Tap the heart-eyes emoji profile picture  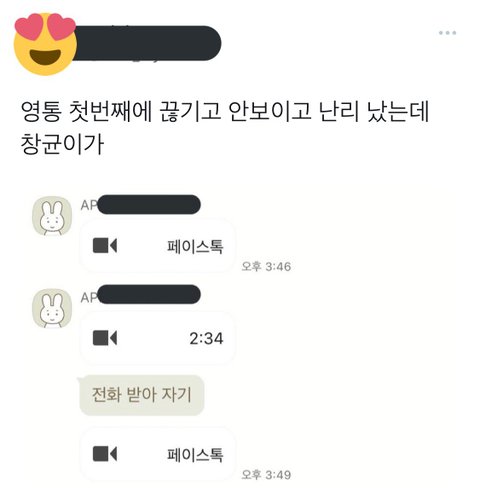[45, 44]
